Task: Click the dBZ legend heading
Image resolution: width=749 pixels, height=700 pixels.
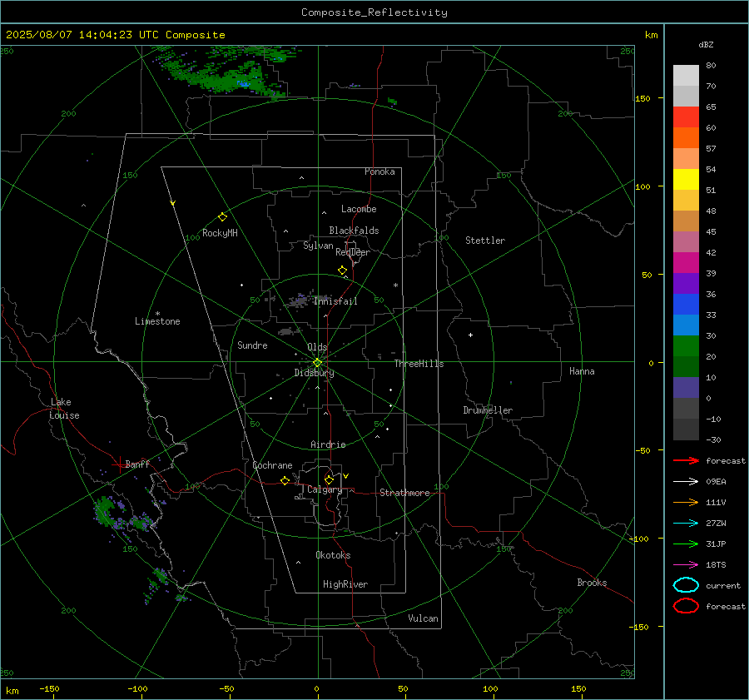Action: click(x=706, y=44)
